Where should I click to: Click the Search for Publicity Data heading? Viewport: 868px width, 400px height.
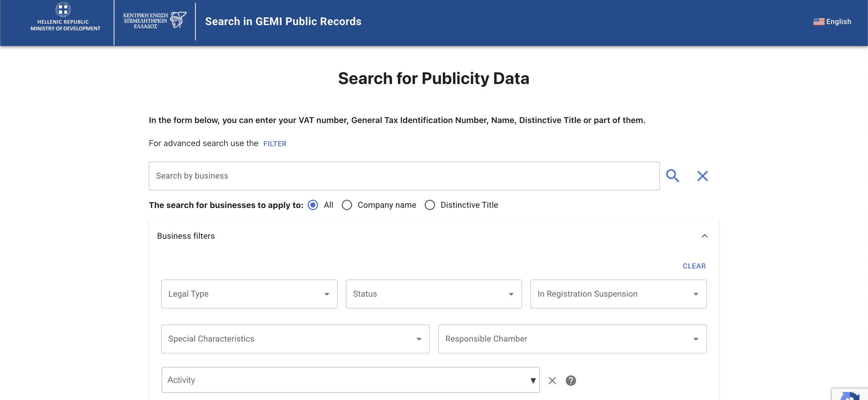434,78
